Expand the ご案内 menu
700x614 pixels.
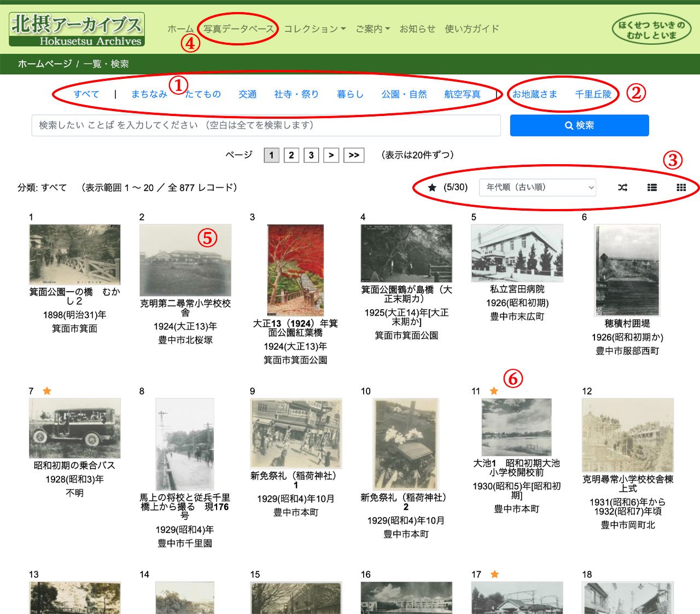click(x=372, y=29)
